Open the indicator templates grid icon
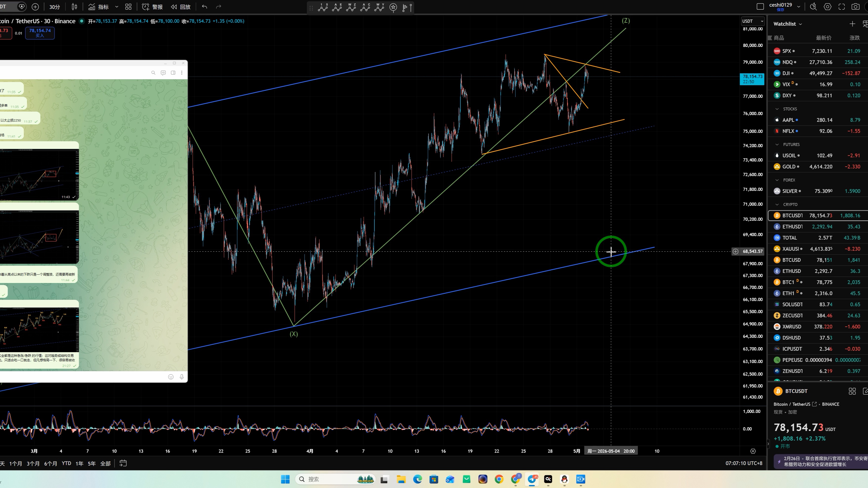This screenshot has height=488, width=868. pos(128,7)
